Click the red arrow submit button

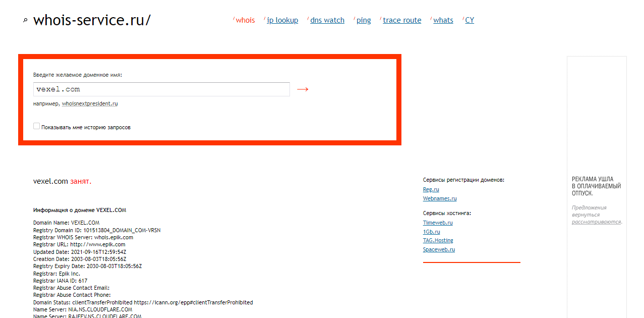click(303, 89)
